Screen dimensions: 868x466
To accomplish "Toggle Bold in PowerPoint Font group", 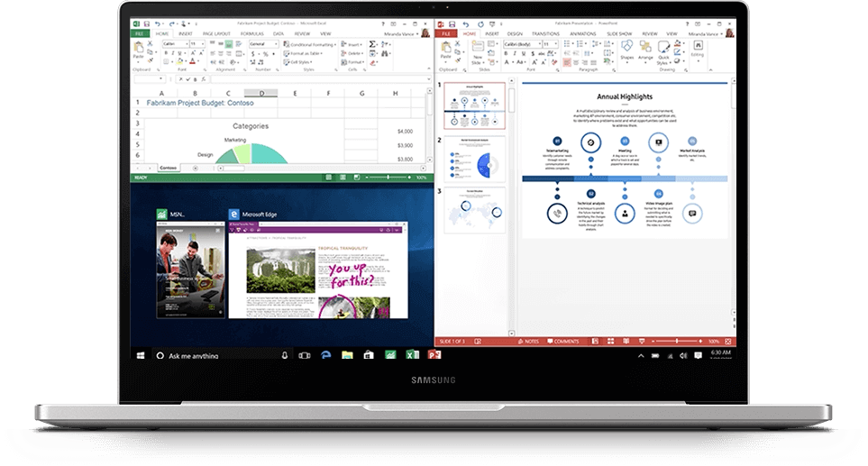I will [x=506, y=53].
